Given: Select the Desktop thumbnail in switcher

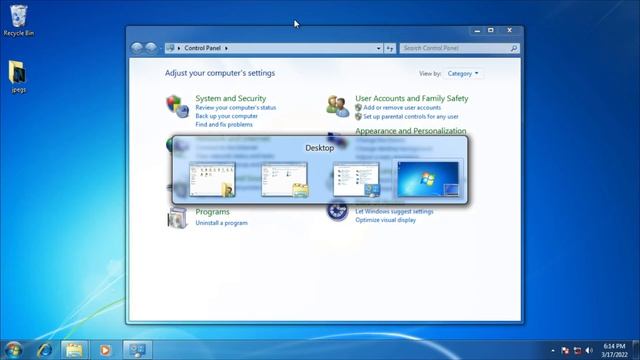Looking at the screenshot, I should coord(428,179).
